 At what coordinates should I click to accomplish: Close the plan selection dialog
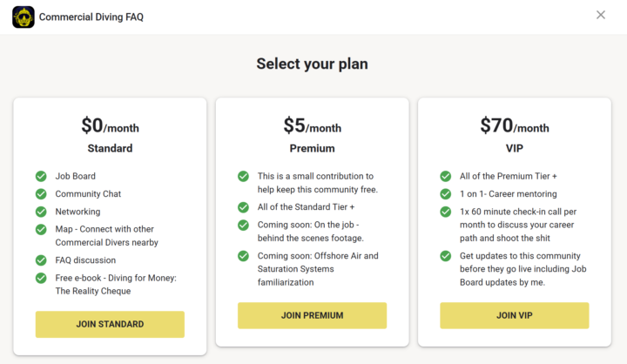click(601, 15)
